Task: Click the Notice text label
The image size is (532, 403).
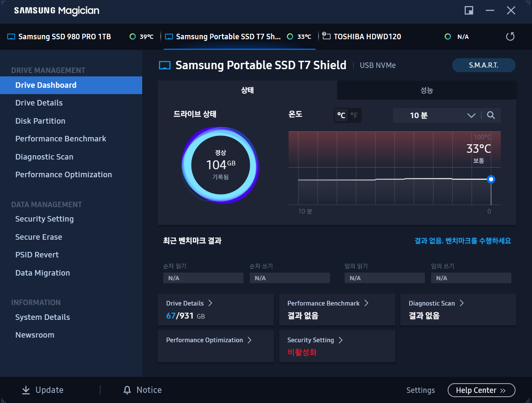Action: 149,390
